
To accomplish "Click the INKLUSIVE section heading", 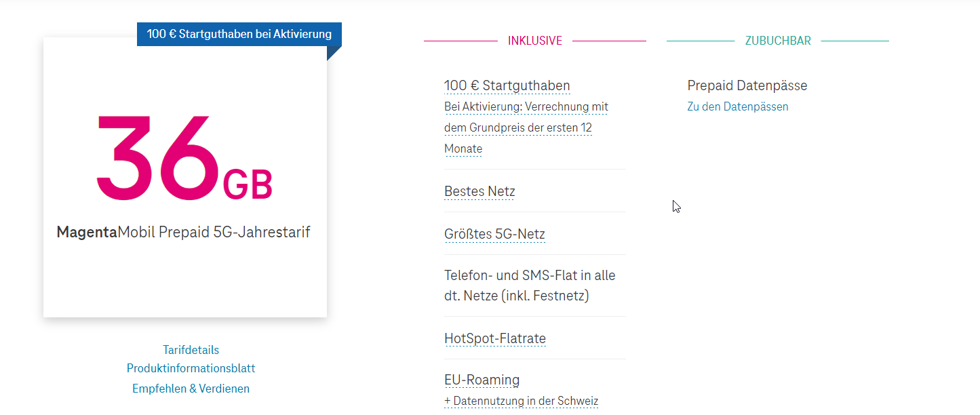I will (x=535, y=41).
